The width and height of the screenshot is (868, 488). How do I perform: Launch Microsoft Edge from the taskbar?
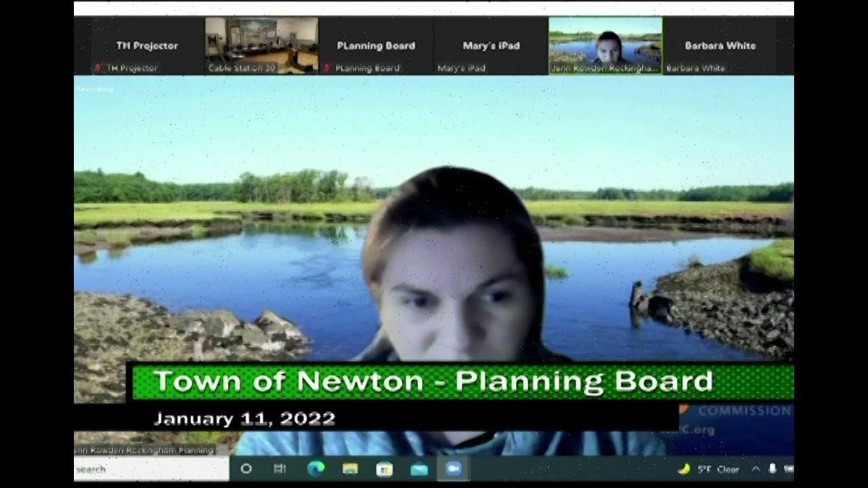[315, 468]
